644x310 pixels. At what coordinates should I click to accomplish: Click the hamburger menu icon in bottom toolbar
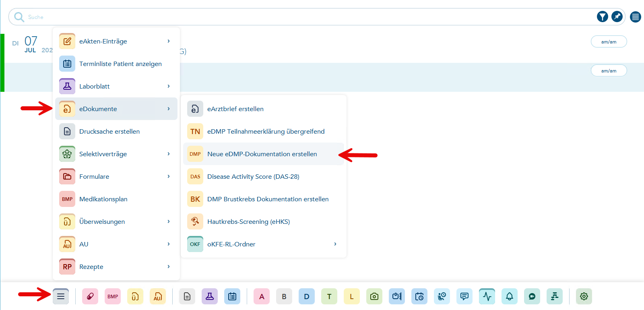61,296
